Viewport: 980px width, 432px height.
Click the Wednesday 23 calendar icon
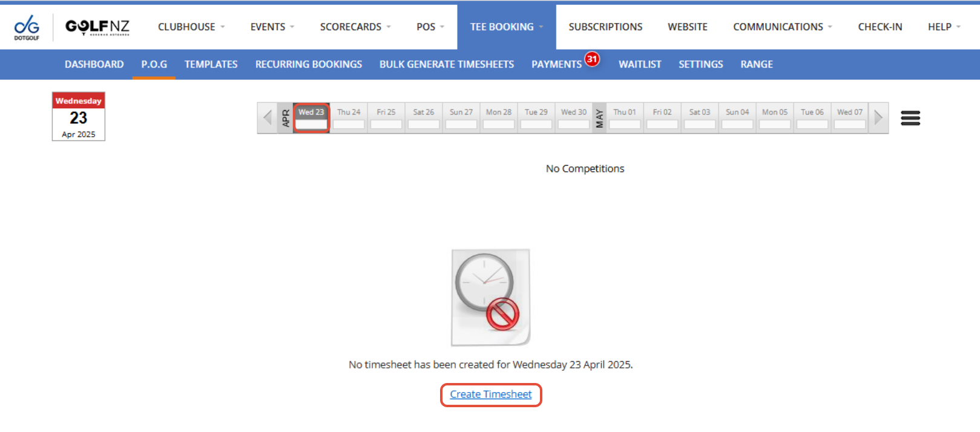(79, 116)
